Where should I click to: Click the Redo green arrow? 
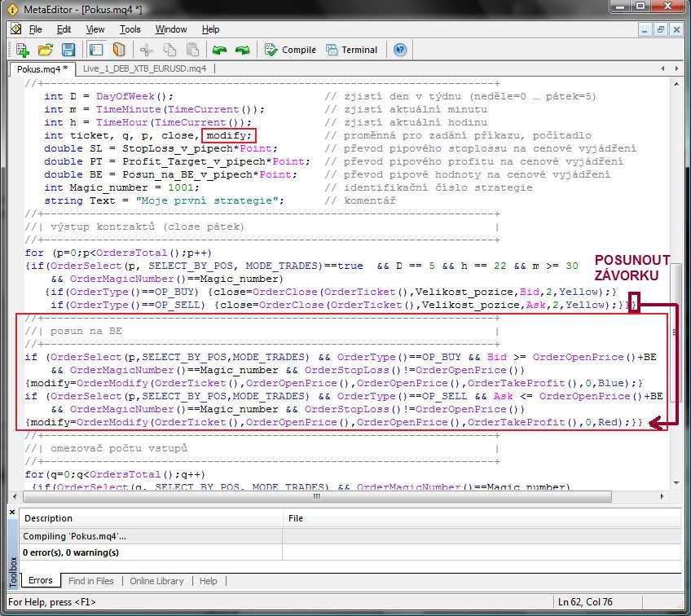(242, 50)
